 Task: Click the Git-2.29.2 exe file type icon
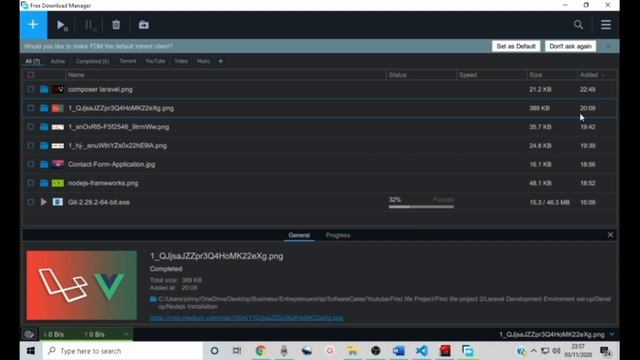point(58,202)
